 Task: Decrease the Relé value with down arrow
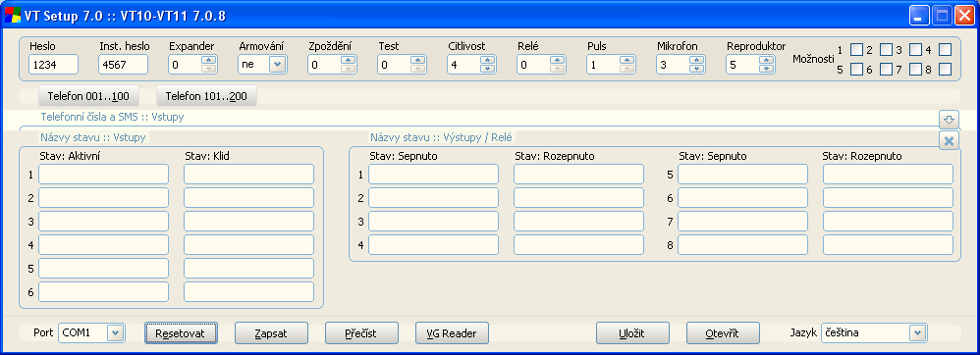[558, 68]
